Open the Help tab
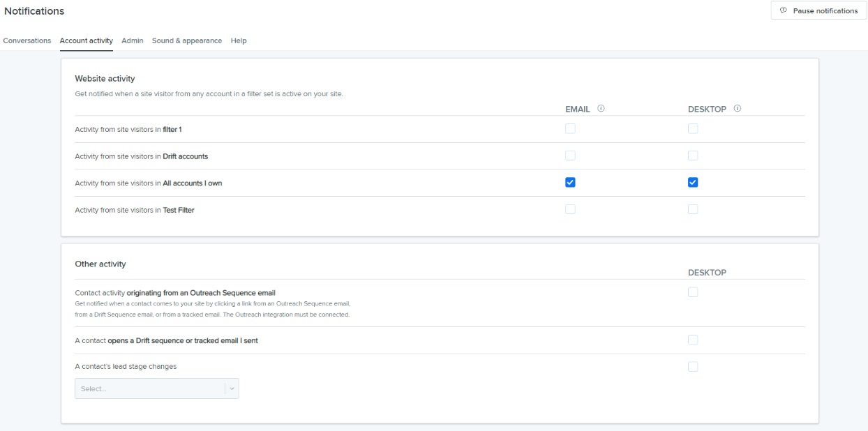 [x=239, y=40]
